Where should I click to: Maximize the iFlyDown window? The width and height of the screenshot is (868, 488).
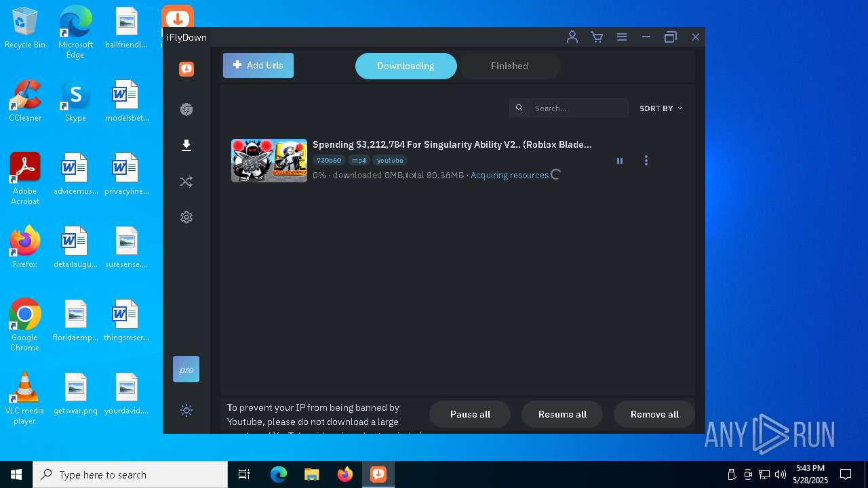[671, 37]
